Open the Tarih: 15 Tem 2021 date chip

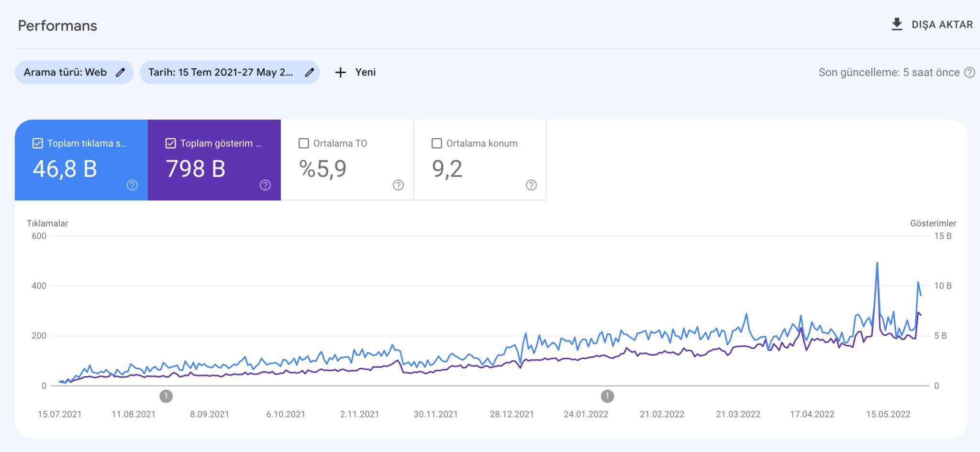(x=230, y=72)
